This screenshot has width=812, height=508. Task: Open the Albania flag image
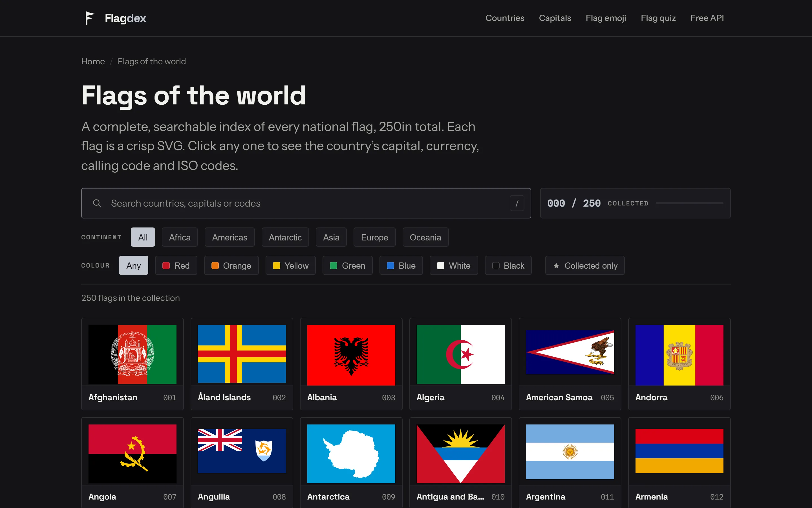[x=351, y=355]
